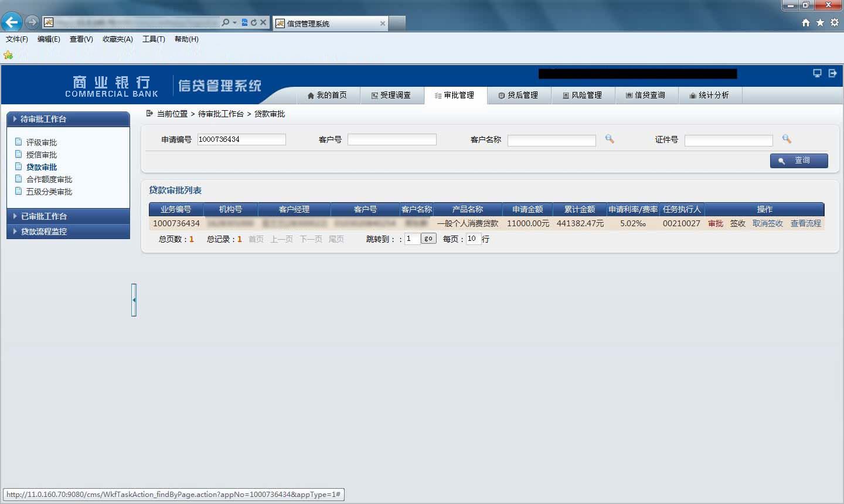This screenshot has height=504, width=844.
Task: Click 下一页 pagination link
Action: pyautogui.click(x=311, y=239)
